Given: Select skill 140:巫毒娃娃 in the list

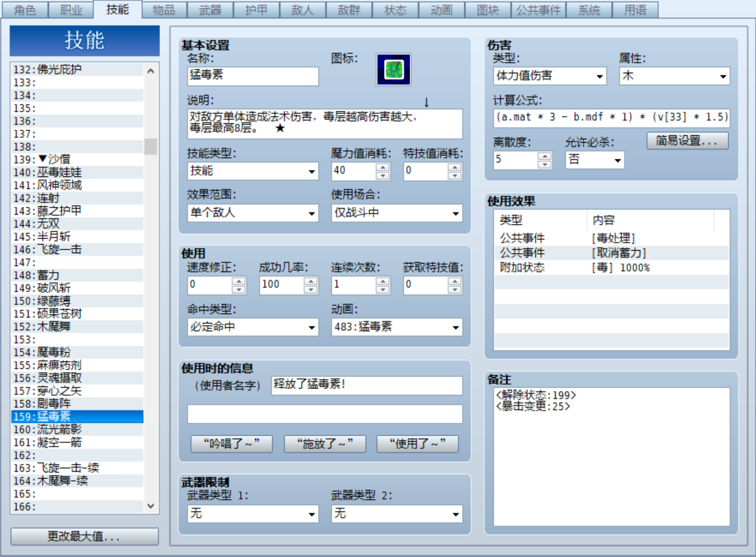Looking at the screenshot, I should (x=77, y=173).
